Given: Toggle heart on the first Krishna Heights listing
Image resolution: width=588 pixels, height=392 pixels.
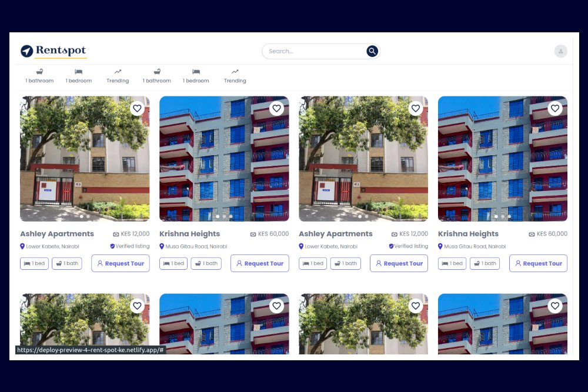Looking at the screenshot, I should click(276, 108).
